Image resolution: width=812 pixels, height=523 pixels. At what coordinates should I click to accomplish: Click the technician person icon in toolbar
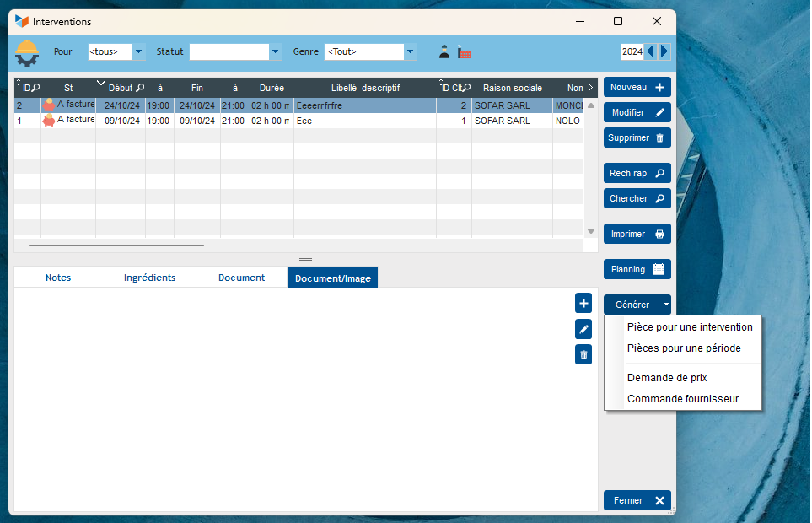(x=444, y=51)
